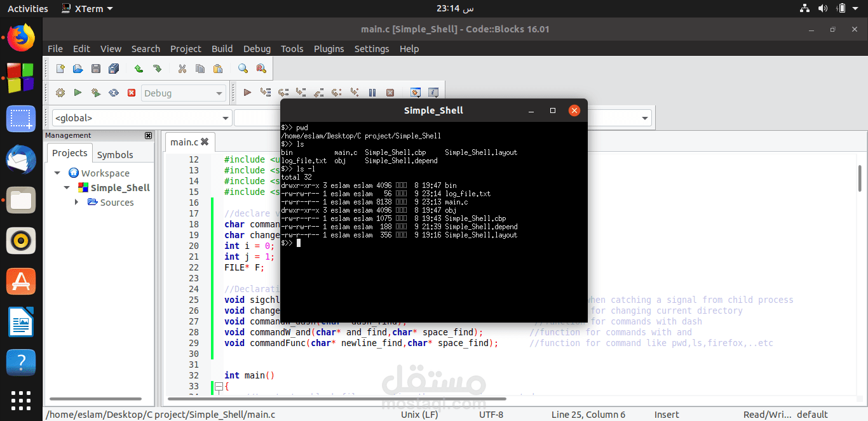Launch Firefox from the dock

coord(21,37)
